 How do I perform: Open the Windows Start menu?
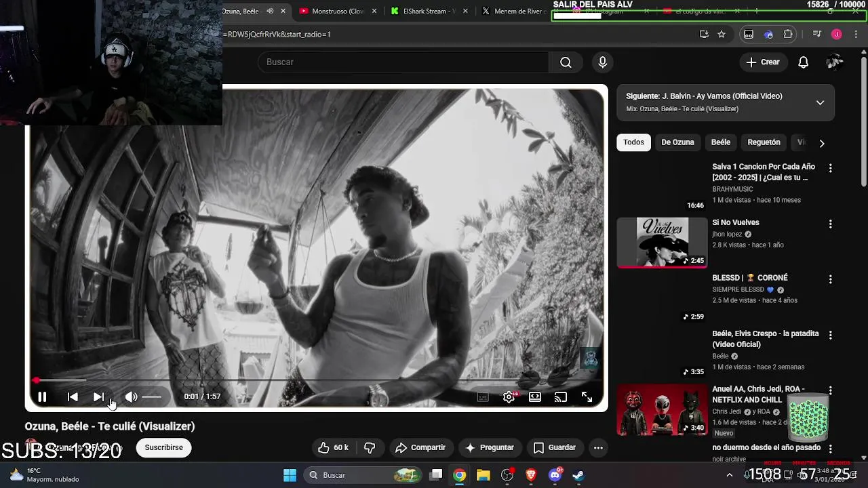pyautogui.click(x=290, y=475)
